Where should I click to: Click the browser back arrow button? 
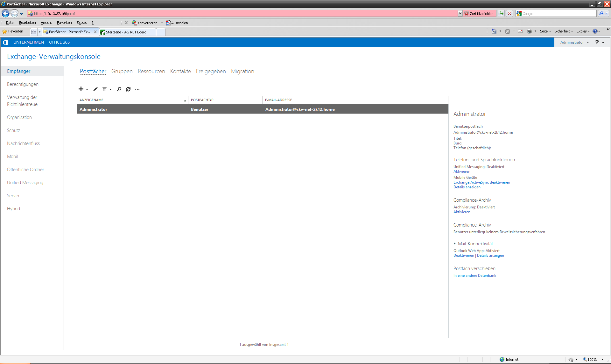point(5,13)
